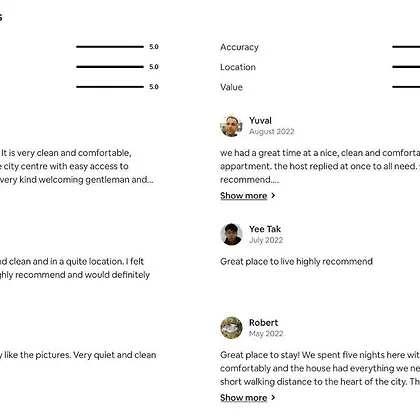Image resolution: width=420 pixels, height=420 pixels.
Task: Click the top 5.0 rating bar
Action: [x=110, y=47]
